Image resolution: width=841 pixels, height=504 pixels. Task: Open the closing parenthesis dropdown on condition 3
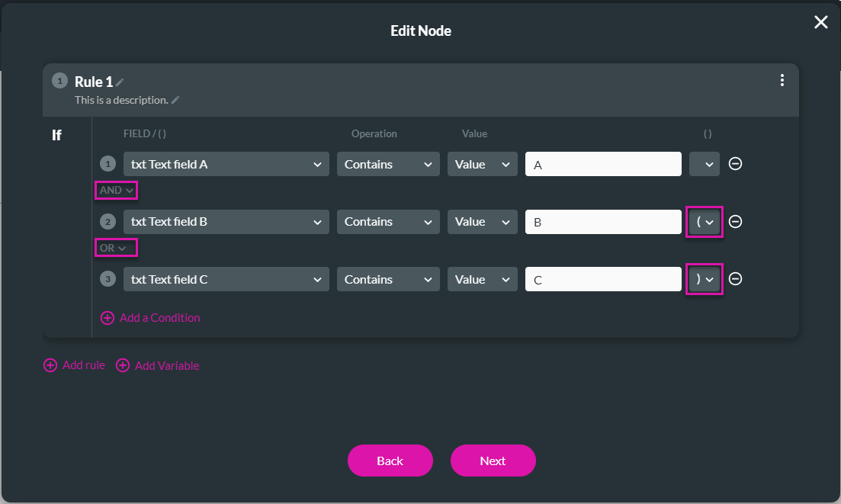point(704,279)
